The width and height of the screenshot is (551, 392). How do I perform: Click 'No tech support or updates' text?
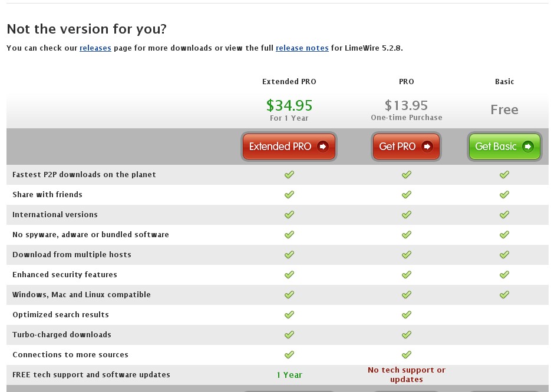(407, 374)
